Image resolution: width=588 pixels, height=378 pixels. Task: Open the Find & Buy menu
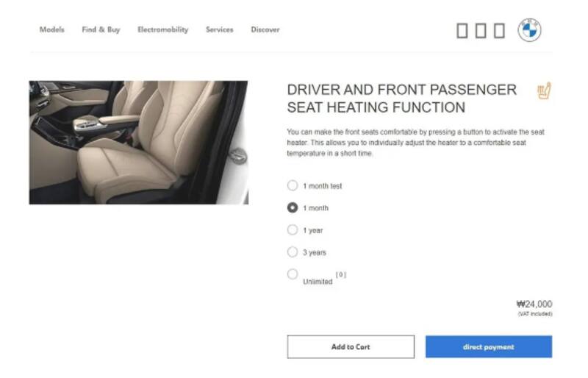pyautogui.click(x=101, y=29)
